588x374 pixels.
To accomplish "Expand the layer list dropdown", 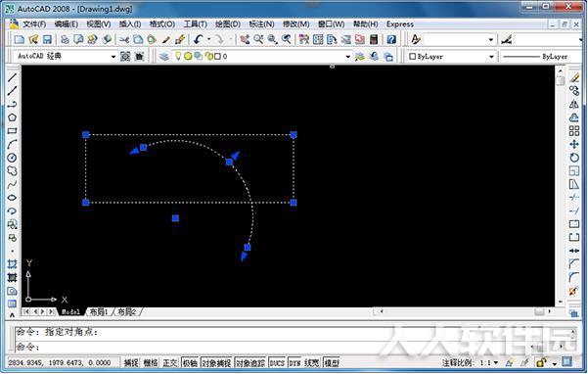I will (347, 57).
